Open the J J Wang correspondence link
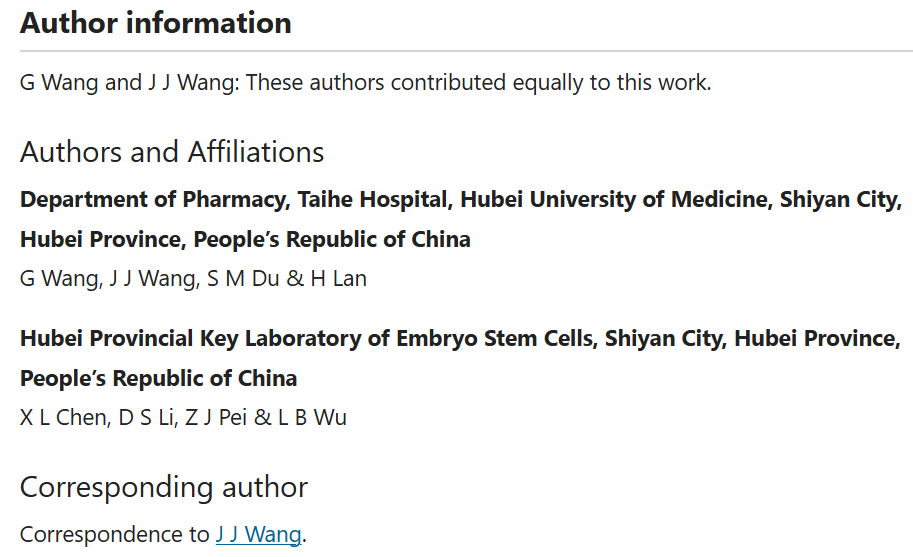Screen dimensions: 913x557 tap(259, 534)
